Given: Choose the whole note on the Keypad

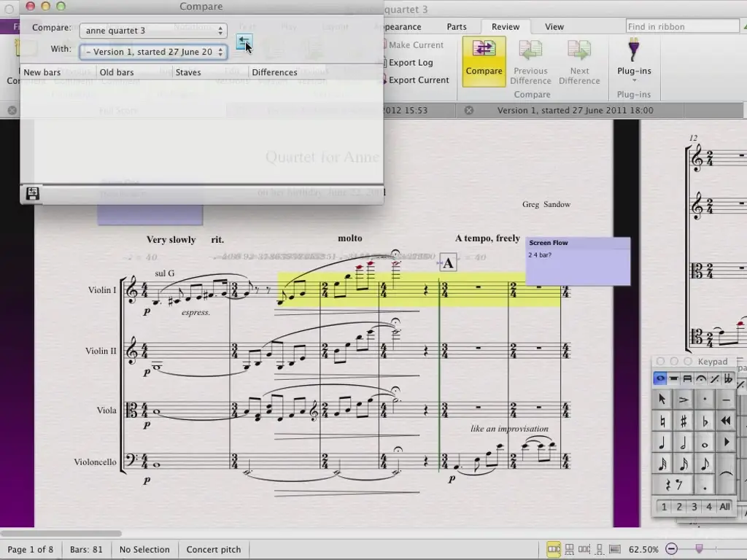Looking at the screenshot, I should tap(705, 443).
